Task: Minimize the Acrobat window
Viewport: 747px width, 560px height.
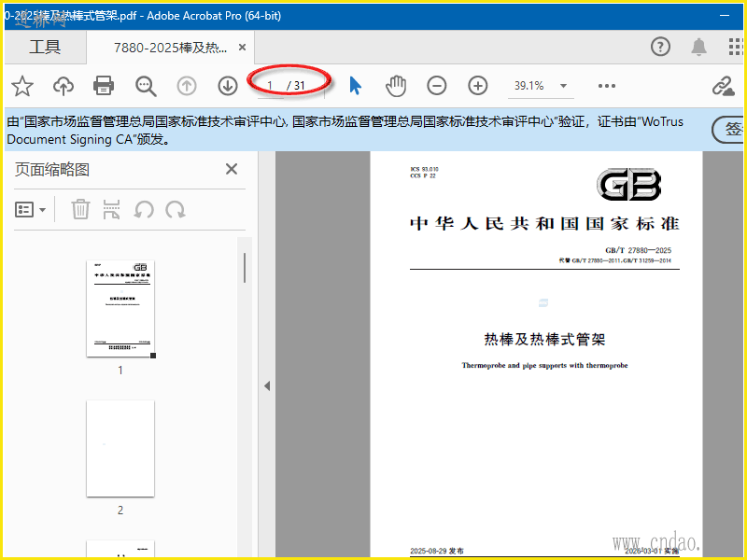Action: tap(725, 15)
